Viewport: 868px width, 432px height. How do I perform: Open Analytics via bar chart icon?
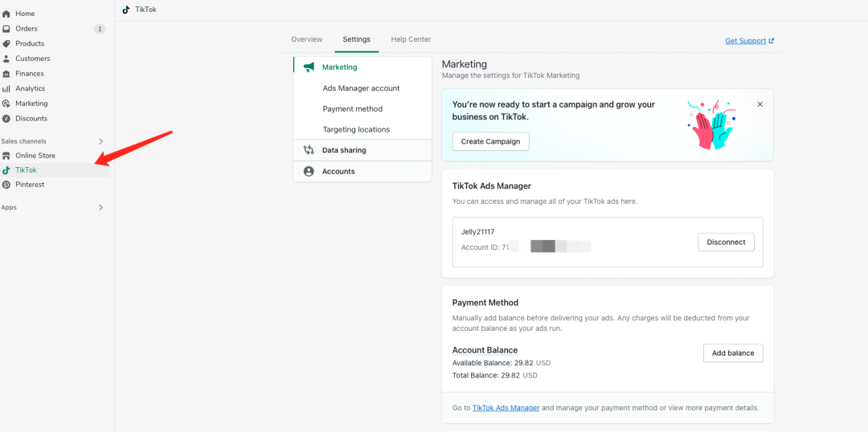pyautogui.click(x=6, y=88)
